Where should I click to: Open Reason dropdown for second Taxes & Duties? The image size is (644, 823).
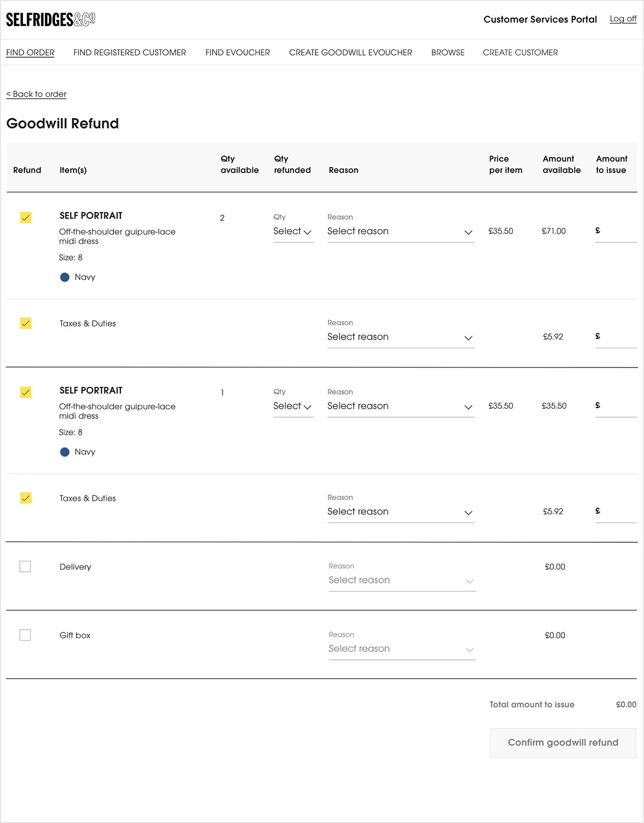[400, 512]
